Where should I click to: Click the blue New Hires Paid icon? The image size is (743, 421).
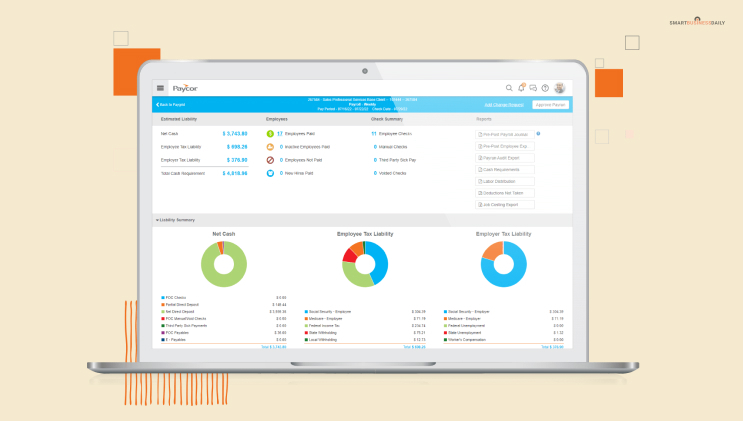(270, 174)
